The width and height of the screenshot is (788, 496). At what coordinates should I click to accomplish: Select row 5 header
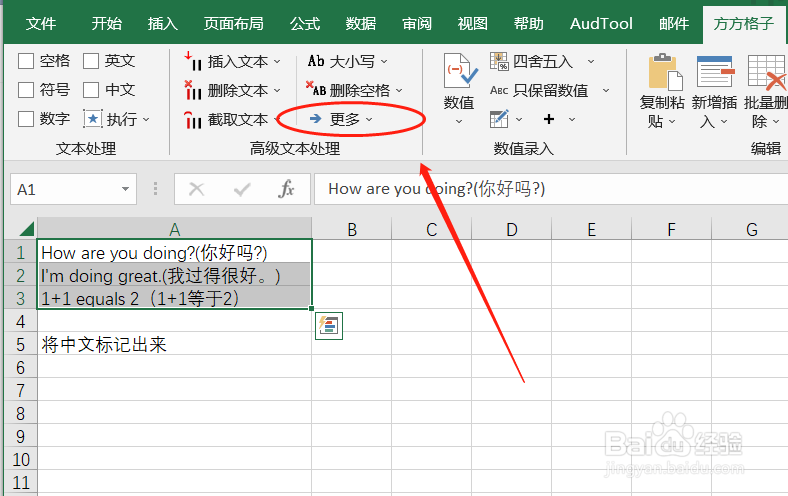tap(20, 344)
